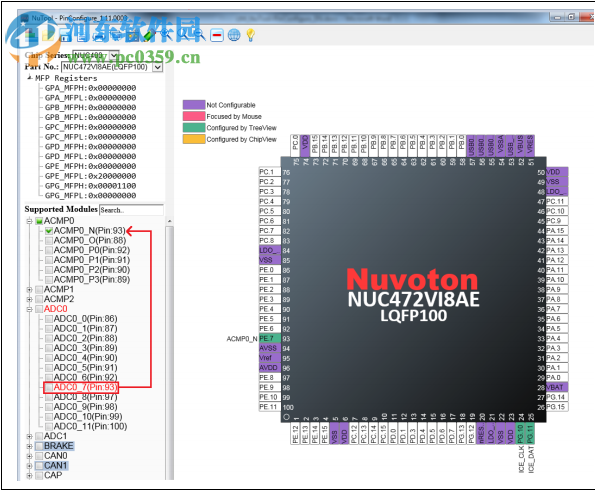Click the VBAT pin numbered 28
This screenshot has width=595, height=496.
coord(557,387)
